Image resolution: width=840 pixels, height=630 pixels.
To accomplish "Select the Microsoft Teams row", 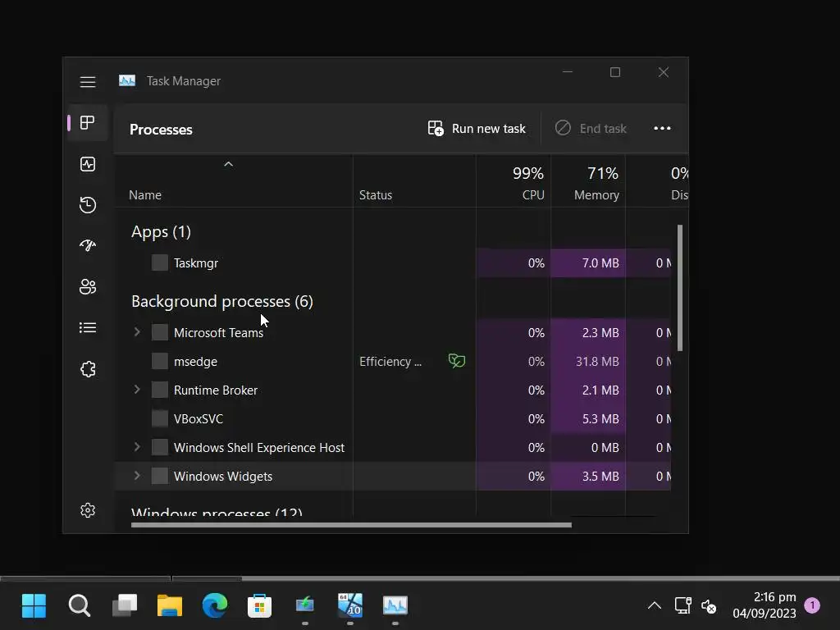I will [x=392, y=333].
